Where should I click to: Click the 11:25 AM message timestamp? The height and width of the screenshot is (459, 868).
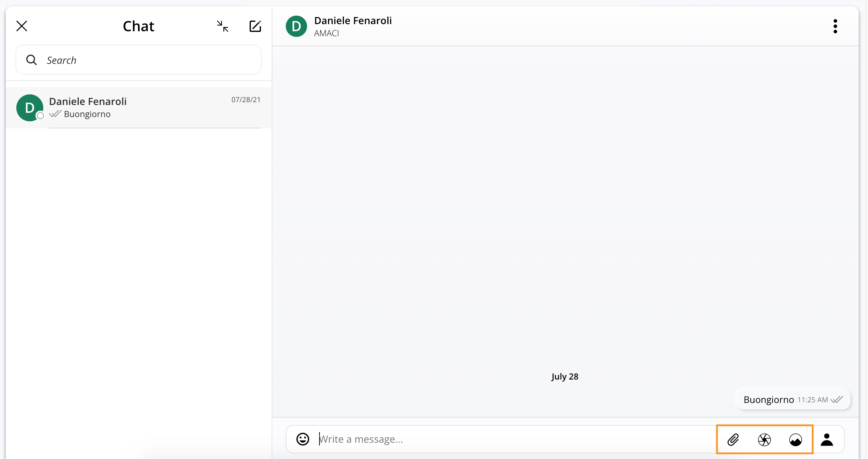coord(813,400)
